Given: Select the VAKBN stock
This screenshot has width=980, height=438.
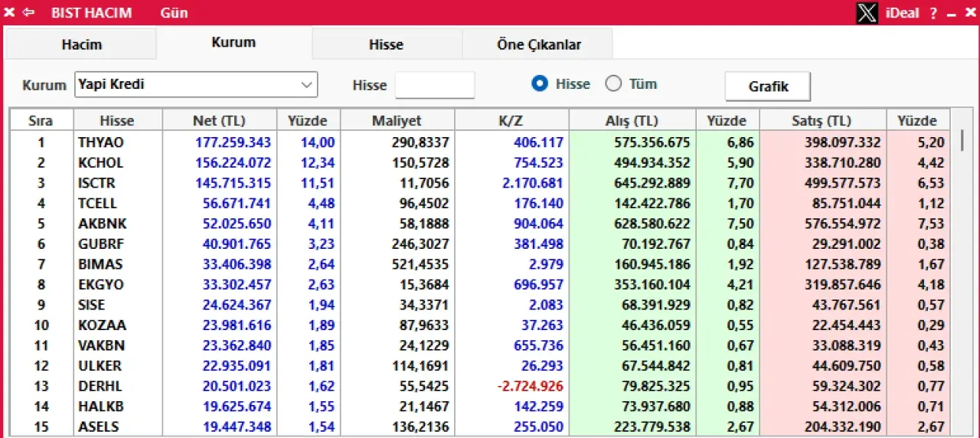Looking at the screenshot, I should [101, 345].
